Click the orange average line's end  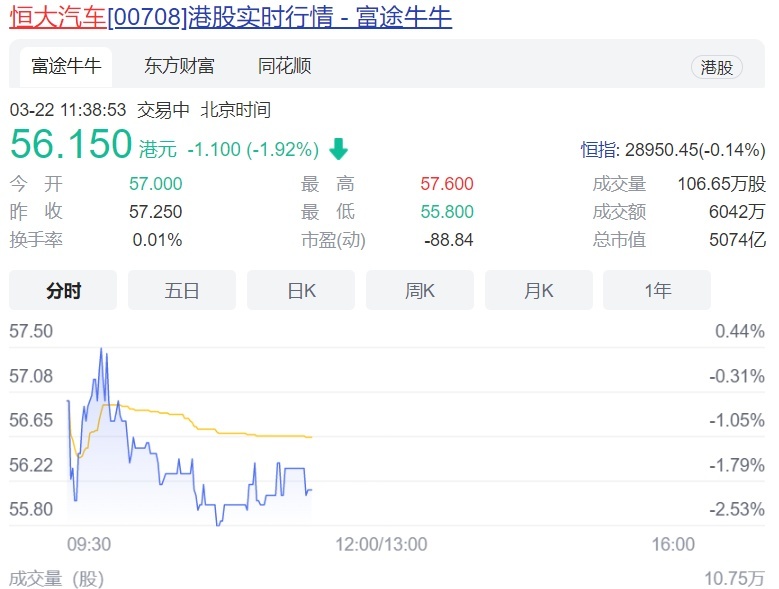click(311, 437)
